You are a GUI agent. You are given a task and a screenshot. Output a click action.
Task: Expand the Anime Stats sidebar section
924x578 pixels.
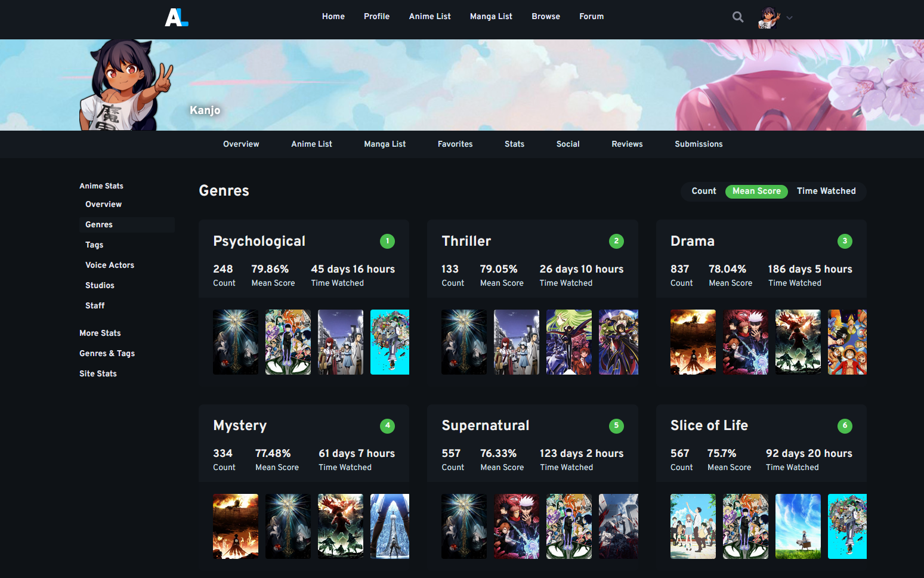(x=101, y=186)
